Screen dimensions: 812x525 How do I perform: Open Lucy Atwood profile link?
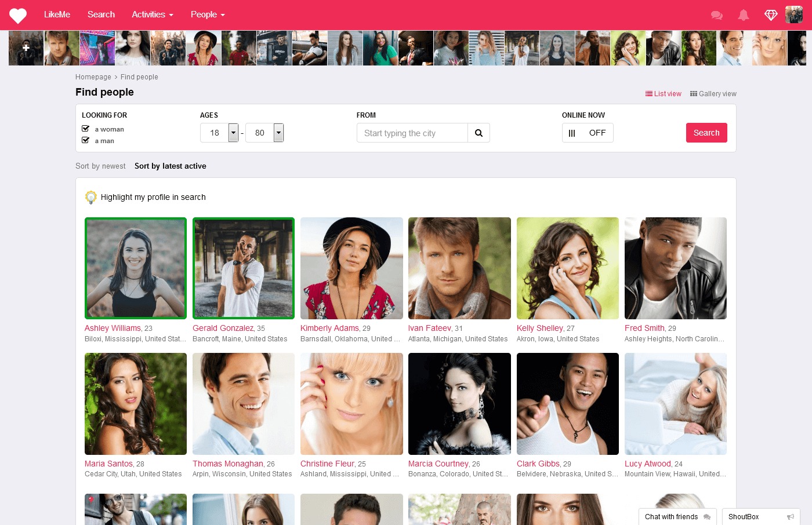click(648, 464)
